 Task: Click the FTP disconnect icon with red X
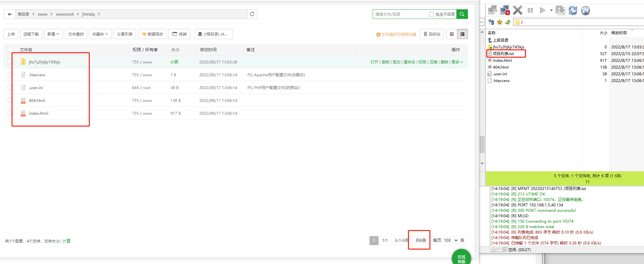[505, 10]
